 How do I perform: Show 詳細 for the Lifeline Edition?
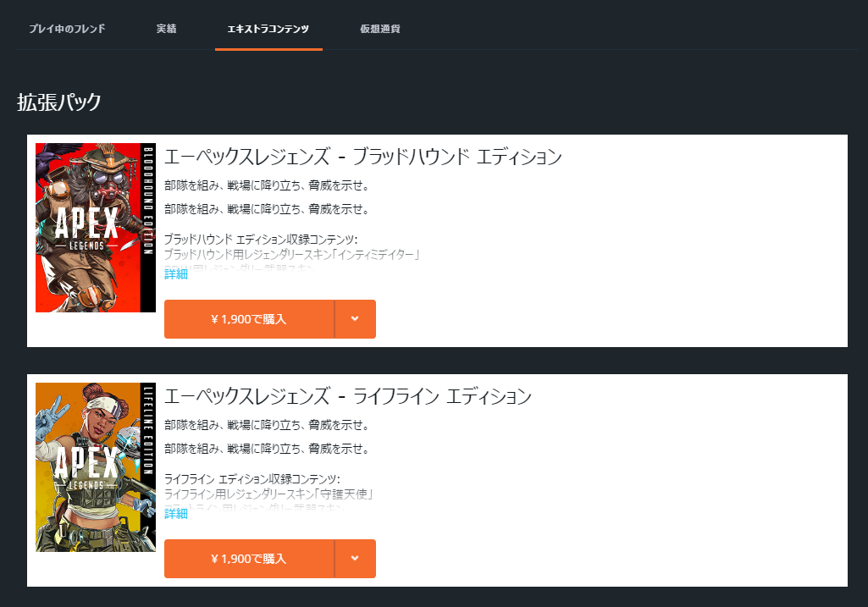(x=175, y=514)
